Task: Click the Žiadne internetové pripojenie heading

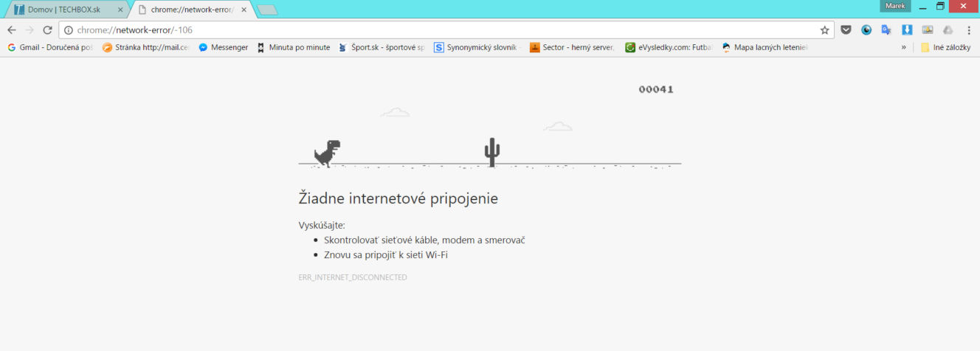Action: click(398, 198)
